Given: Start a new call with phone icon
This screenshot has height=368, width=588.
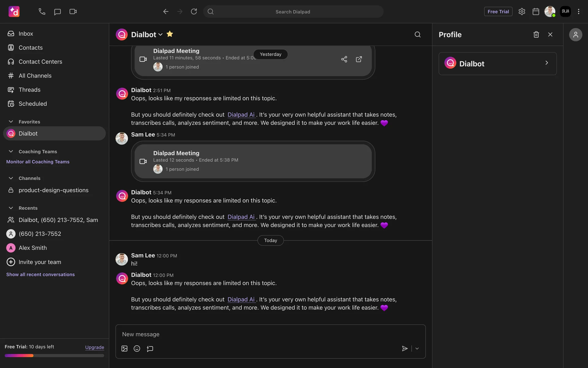Looking at the screenshot, I should coord(42,12).
